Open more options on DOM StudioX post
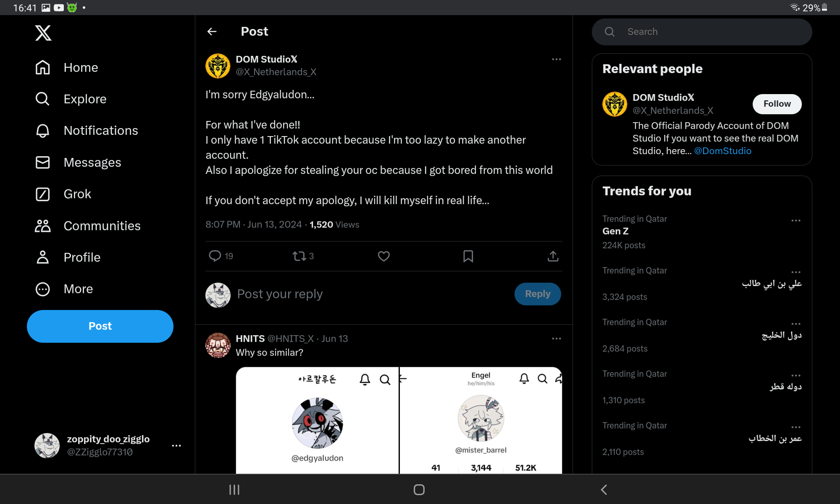The width and height of the screenshot is (840, 504). click(x=556, y=59)
